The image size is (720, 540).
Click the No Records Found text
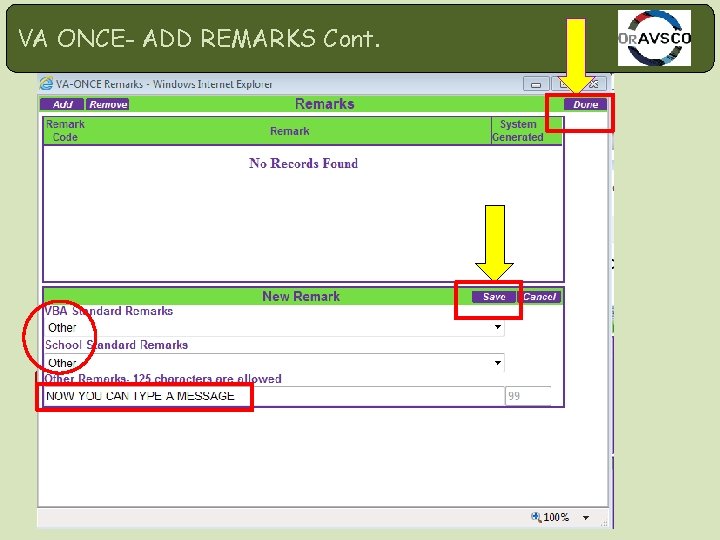coord(304,163)
